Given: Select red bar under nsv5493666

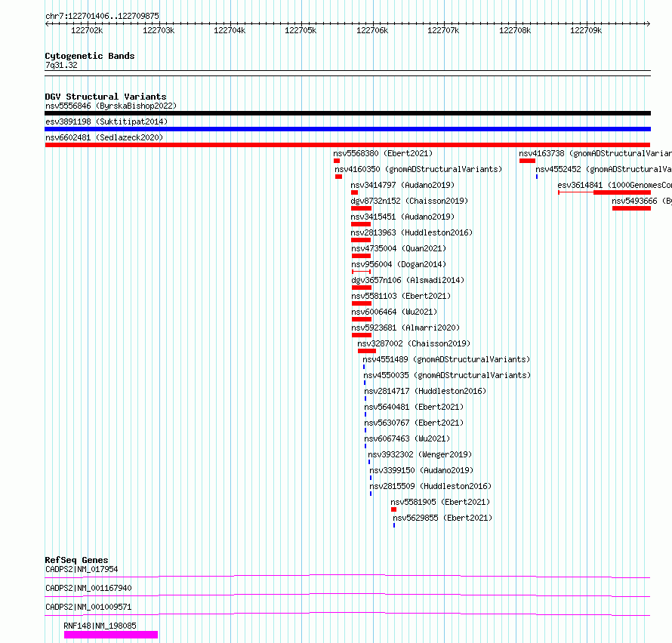Looking at the screenshot, I should (x=631, y=208).
